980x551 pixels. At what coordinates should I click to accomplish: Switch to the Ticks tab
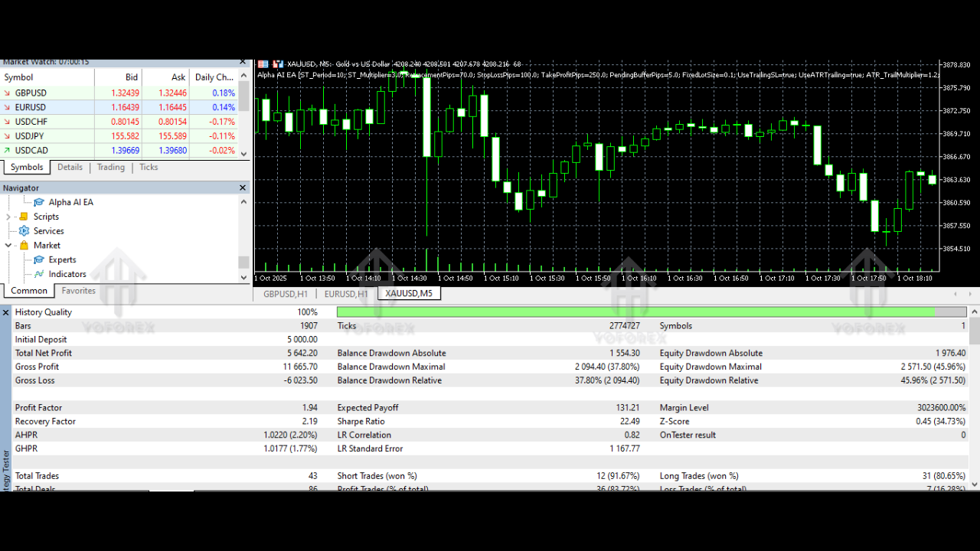pos(149,168)
